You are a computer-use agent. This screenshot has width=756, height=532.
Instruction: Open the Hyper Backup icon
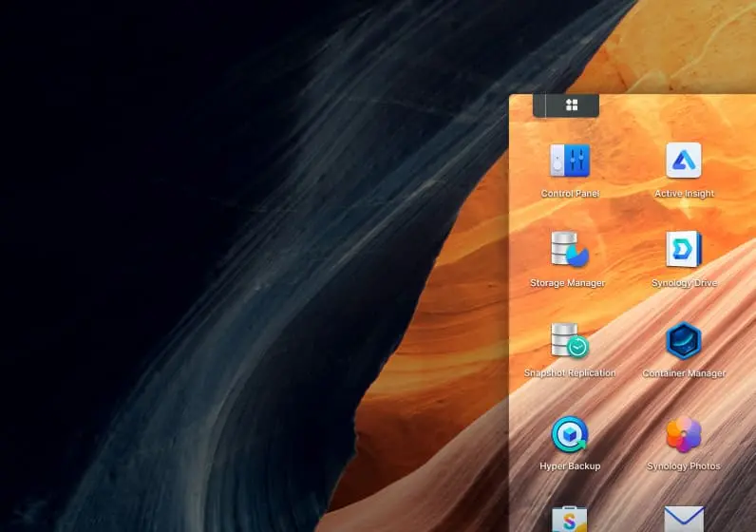(x=570, y=434)
